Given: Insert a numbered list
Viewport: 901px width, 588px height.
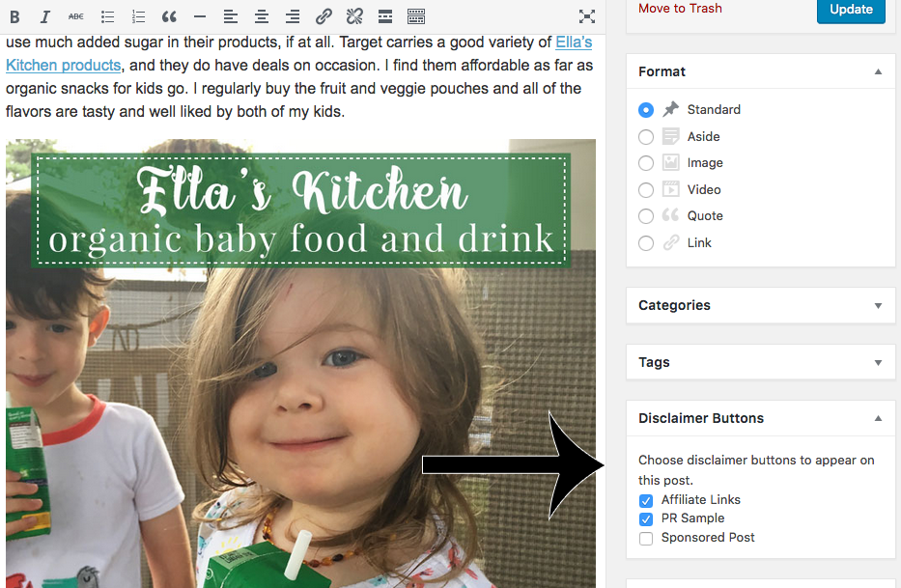Looking at the screenshot, I should tap(138, 16).
